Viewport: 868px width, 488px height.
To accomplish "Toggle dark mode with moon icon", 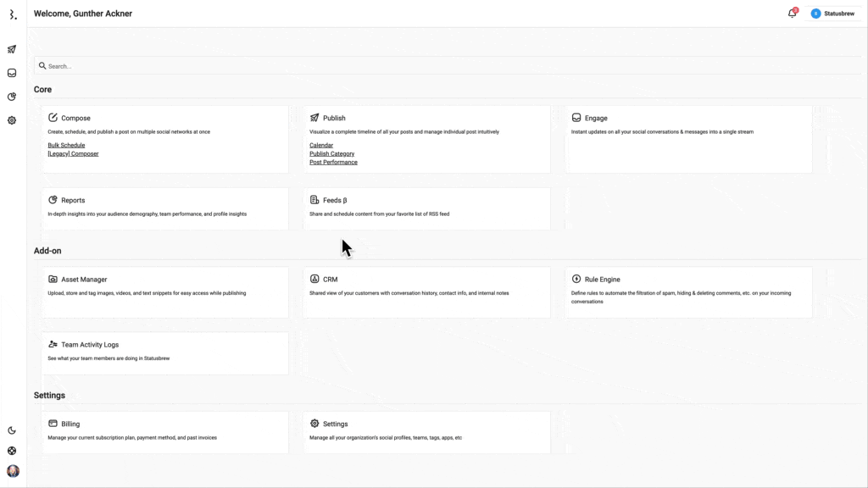I will tap(12, 430).
